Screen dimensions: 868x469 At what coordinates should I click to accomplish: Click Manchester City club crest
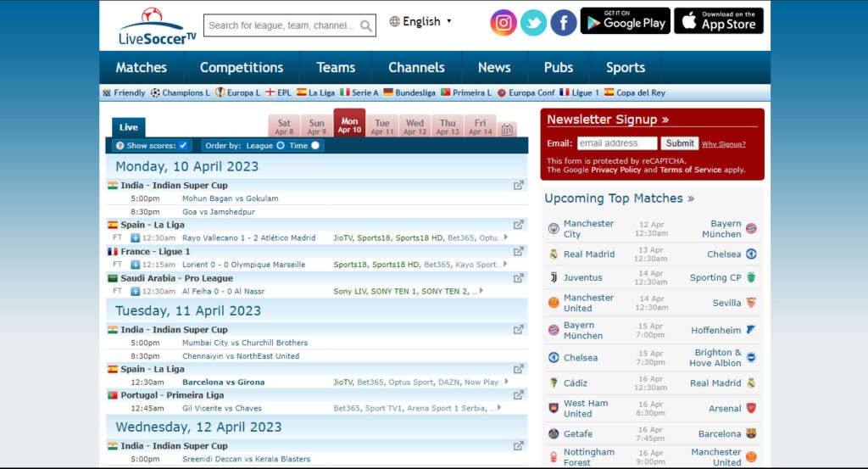[x=554, y=228]
